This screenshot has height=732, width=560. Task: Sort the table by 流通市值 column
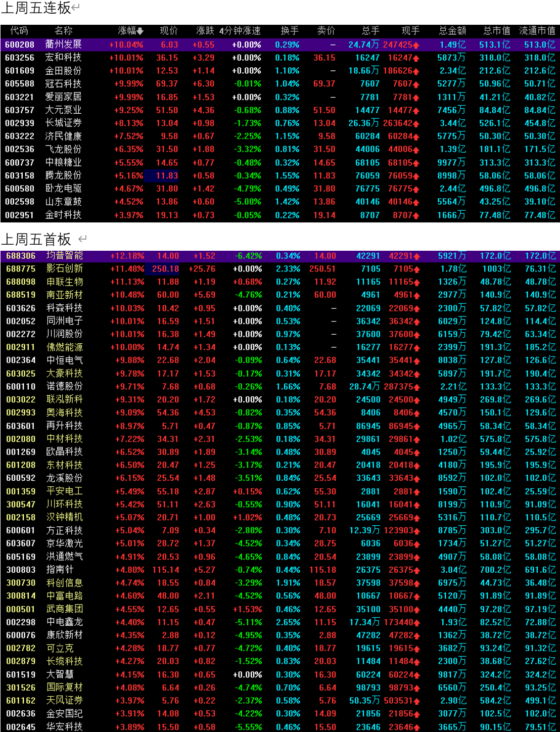click(537, 31)
